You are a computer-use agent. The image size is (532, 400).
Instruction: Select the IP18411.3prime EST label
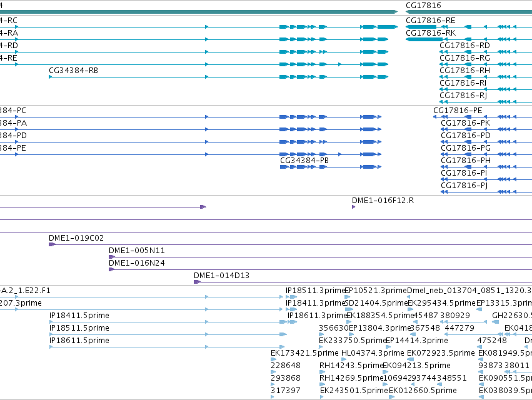[315, 303]
